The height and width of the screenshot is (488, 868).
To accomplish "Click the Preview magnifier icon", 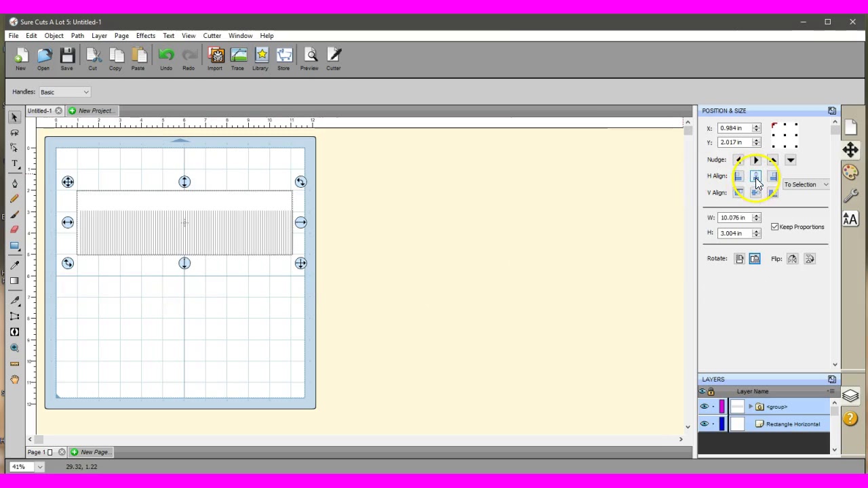I will point(309,59).
